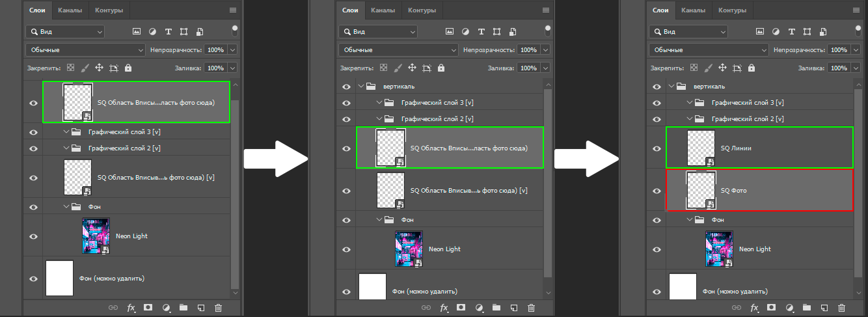Hide Фон (можно удалить) layer in left panel
The width and height of the screenshot is (868, 317).
coord(33,279)
